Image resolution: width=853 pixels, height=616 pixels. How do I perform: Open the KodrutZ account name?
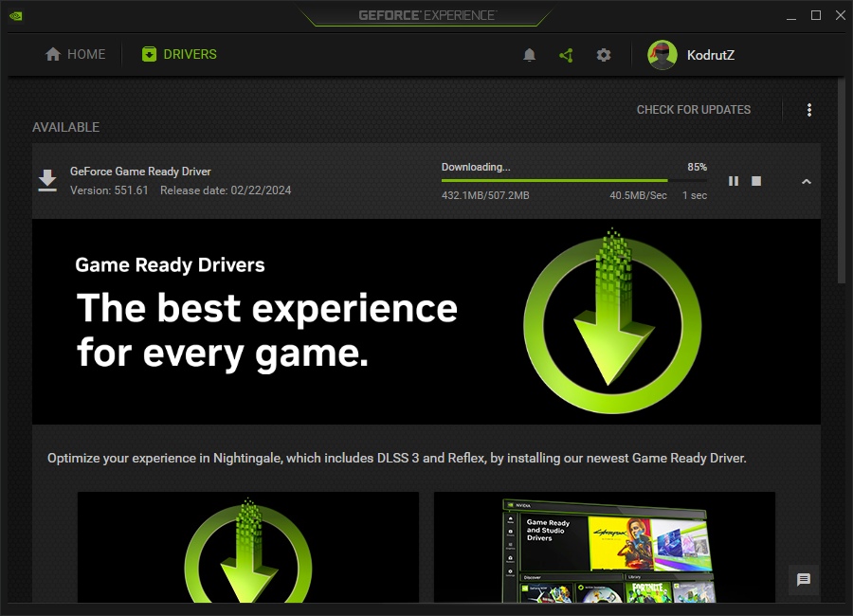[711, 55]
